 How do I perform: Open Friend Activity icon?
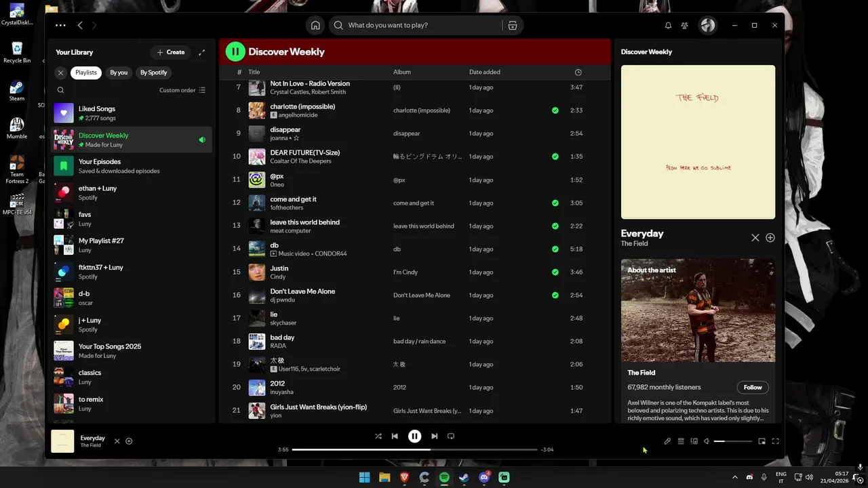(x=685, y=25)
